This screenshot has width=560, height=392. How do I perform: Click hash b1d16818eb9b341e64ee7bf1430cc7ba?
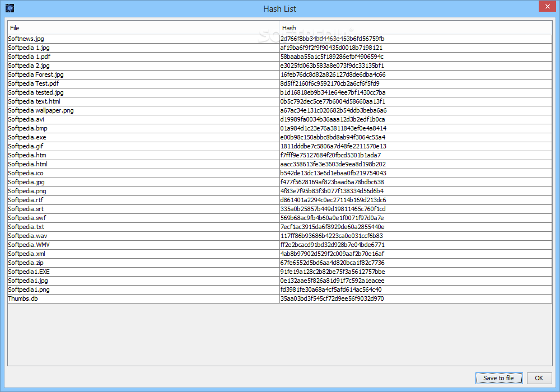(333, 92)
